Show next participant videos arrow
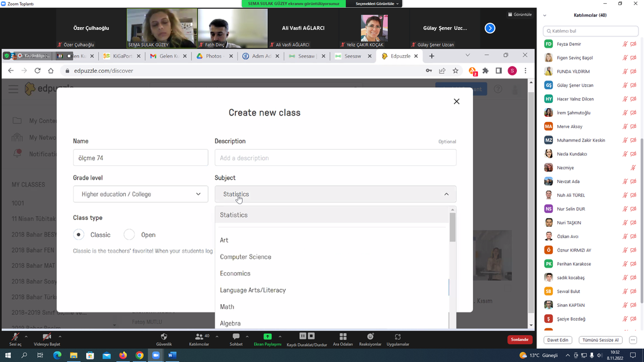The height and width of the screenshot is (362, 644). (x=490, y=28)
